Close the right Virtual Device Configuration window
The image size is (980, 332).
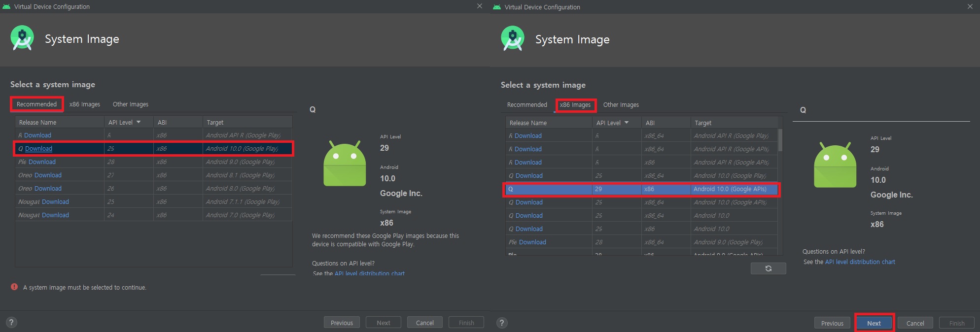click(970, 6)
